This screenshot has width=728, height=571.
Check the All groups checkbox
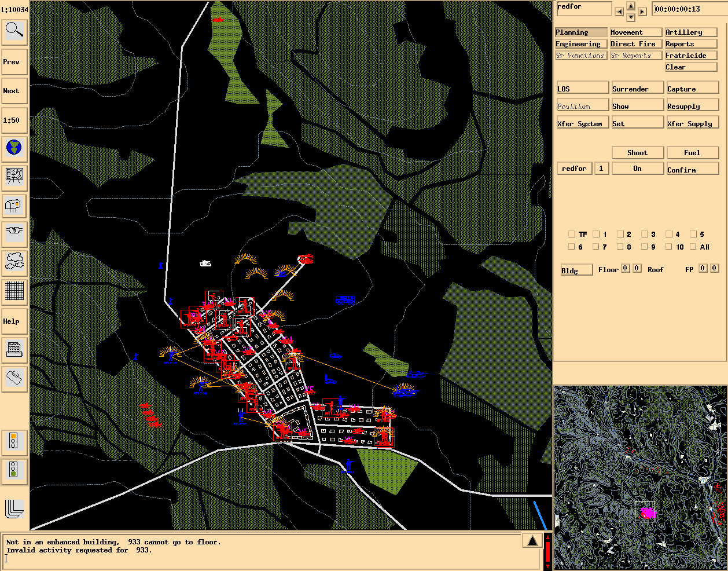[x=693, y=247]
